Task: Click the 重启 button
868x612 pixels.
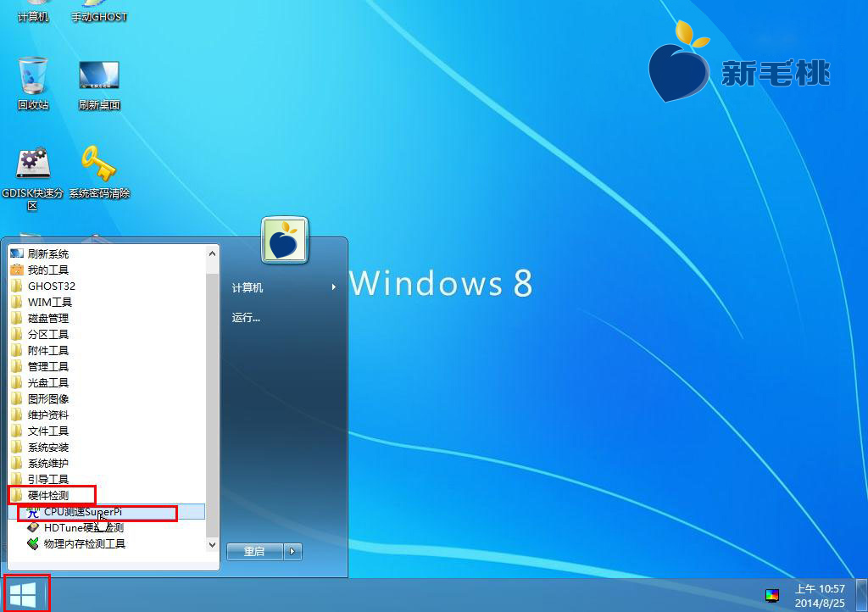Action: tap(254, 551)
